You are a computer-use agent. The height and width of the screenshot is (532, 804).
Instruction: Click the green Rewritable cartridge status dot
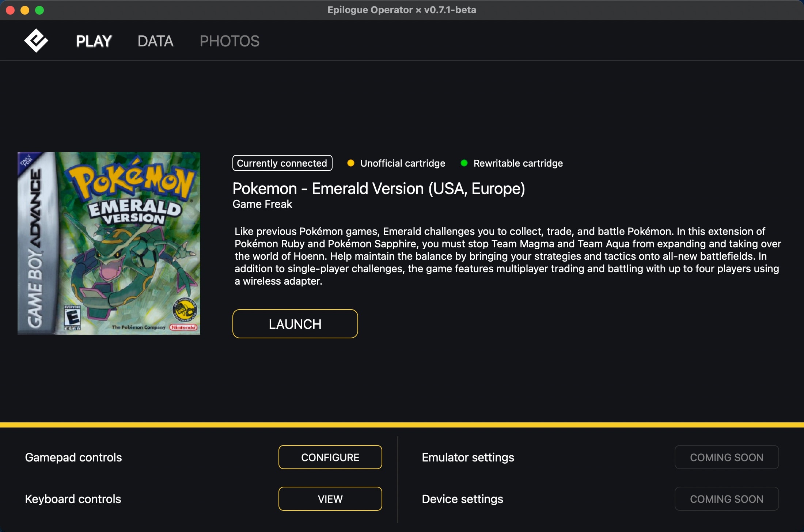click(x=464, y=163)
